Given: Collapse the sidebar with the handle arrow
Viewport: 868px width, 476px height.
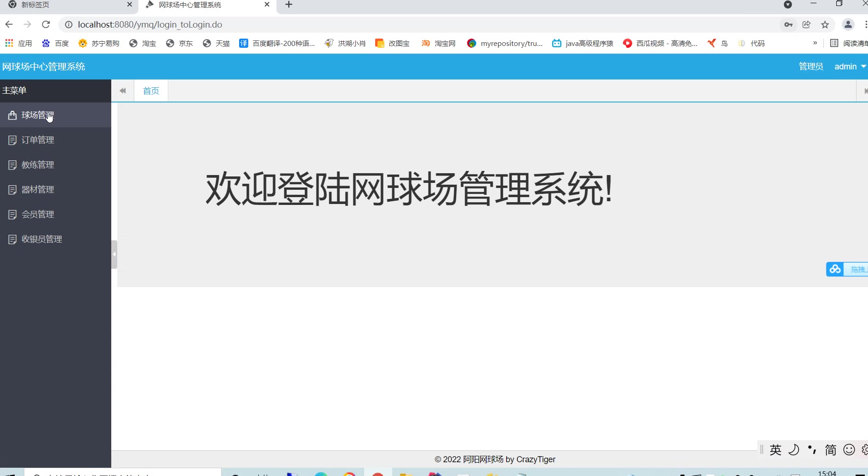Looking at the screenshot, I should [x=114, y=254].
